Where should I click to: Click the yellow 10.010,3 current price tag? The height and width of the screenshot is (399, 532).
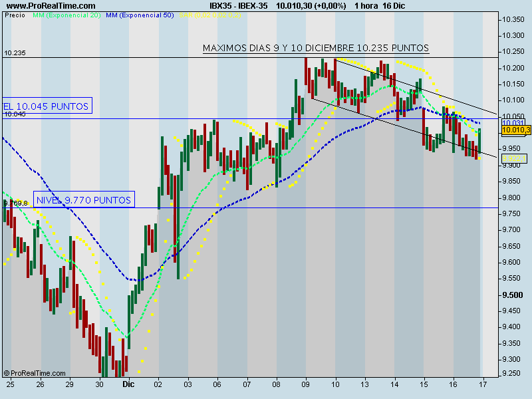516,130
